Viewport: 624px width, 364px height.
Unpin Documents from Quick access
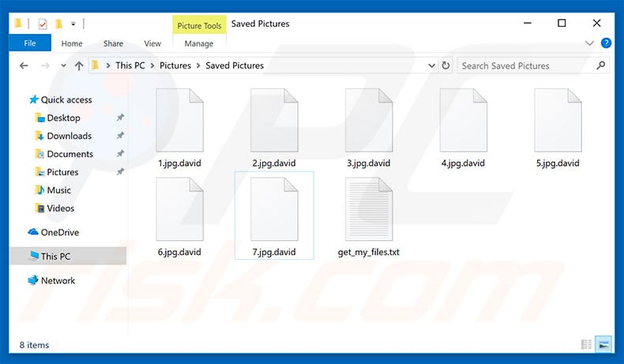(120, 153)
